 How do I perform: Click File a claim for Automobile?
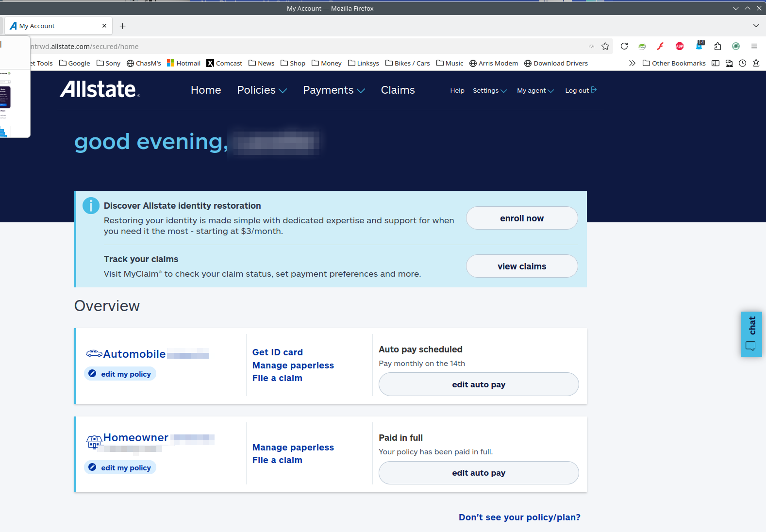tap(277, 378)
